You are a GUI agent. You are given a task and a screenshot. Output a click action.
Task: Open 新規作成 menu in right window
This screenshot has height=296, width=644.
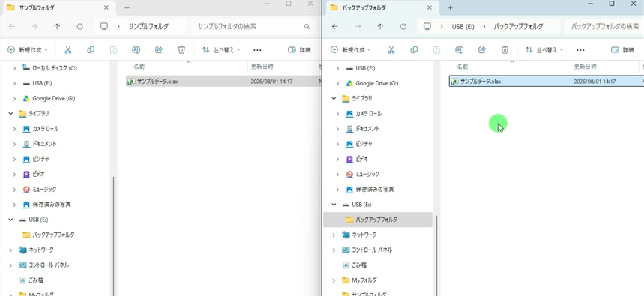pyautogui.click(x=351, y=50)
